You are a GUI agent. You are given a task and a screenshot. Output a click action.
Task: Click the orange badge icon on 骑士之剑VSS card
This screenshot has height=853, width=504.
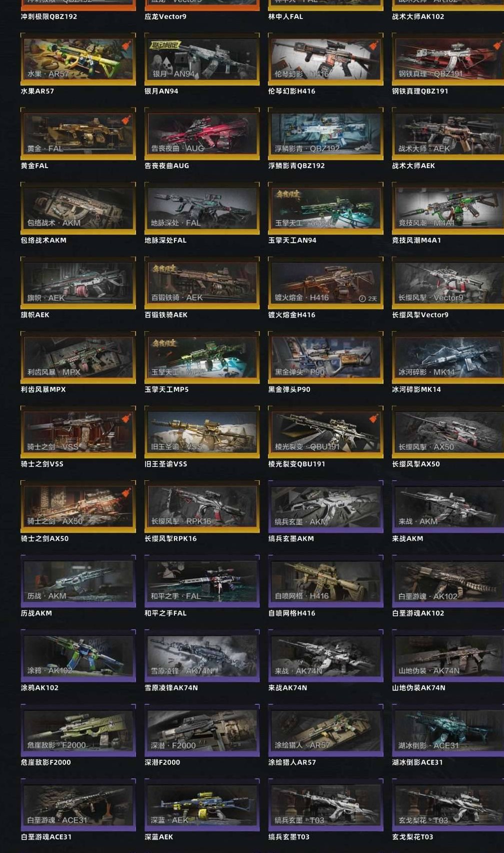127,419
